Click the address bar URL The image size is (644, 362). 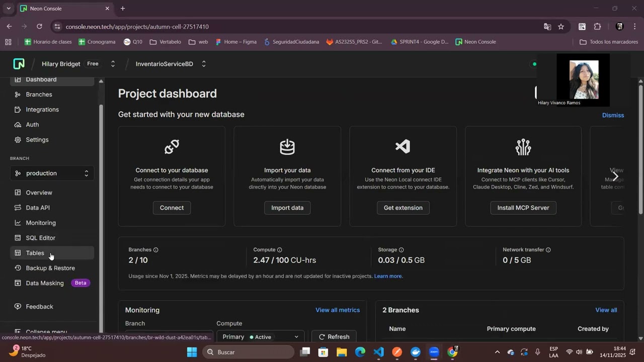[x=137, y=27]
